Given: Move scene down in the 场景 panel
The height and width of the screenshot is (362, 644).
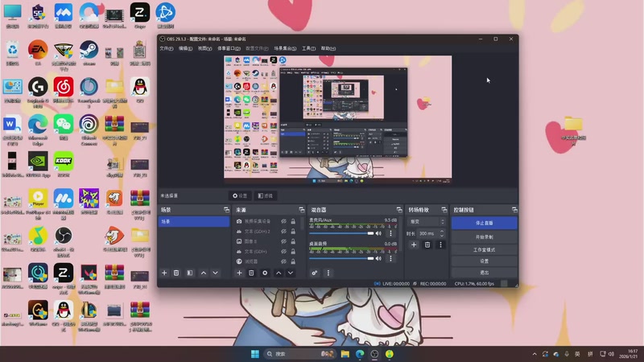Looking at the screenshot, I should point(215,273).
